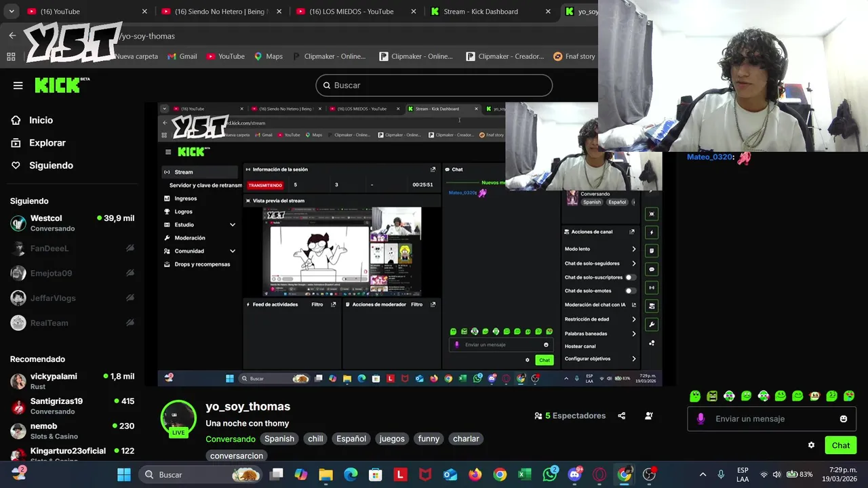
Task: Open the YouTube bookmark
Action: 226,56
